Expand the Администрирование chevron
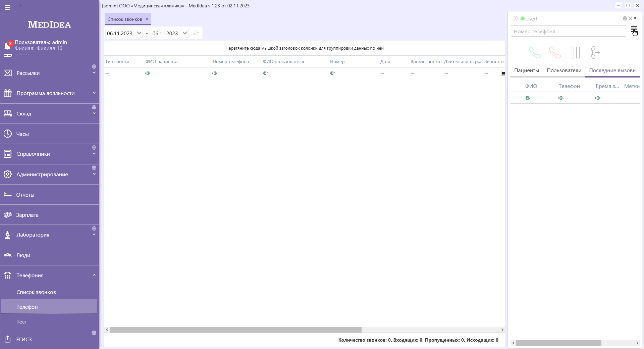Screen dimensions: 644x349 click(94, 174)
